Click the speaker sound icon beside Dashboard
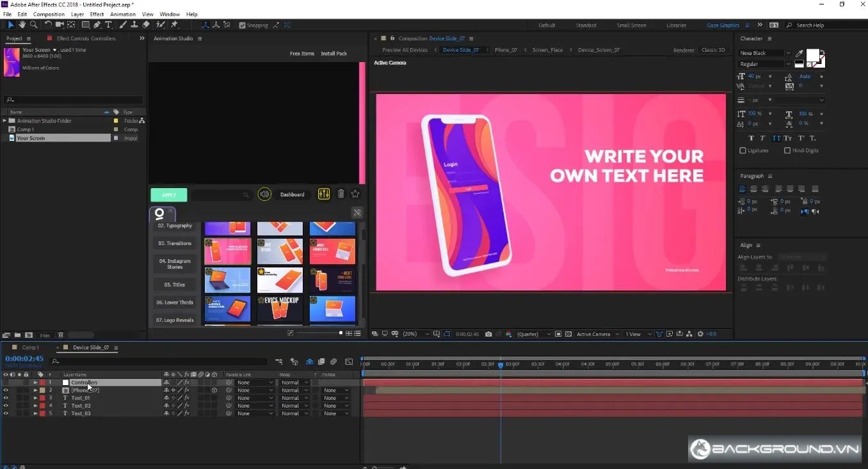This screenshot has height=469, width=868. [264, 195]
